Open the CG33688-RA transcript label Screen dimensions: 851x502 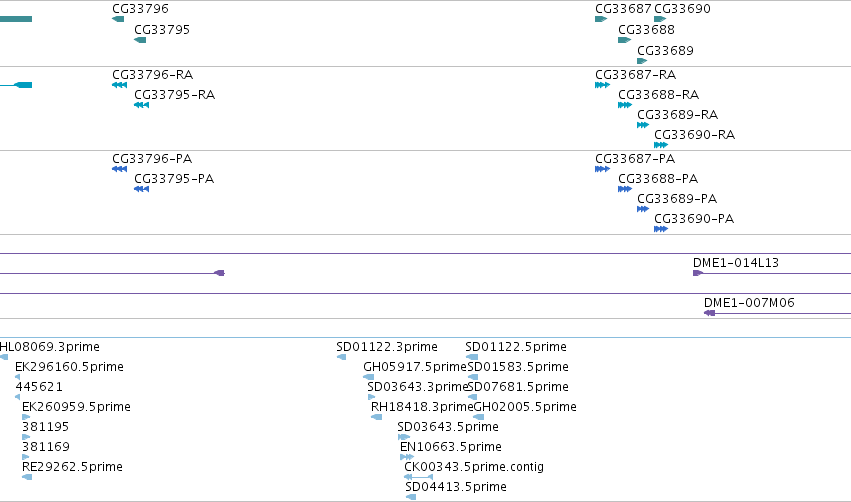[658, 94]
